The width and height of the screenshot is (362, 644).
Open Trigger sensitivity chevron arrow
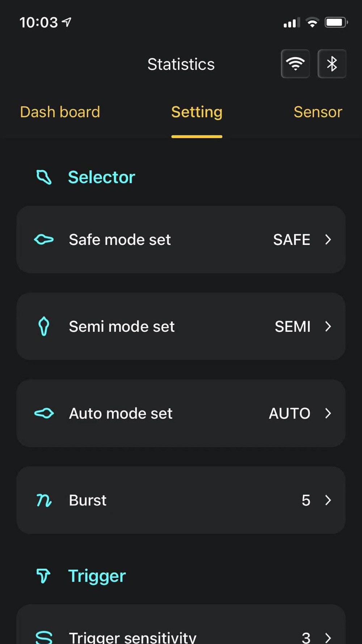[x=328, y=637]
